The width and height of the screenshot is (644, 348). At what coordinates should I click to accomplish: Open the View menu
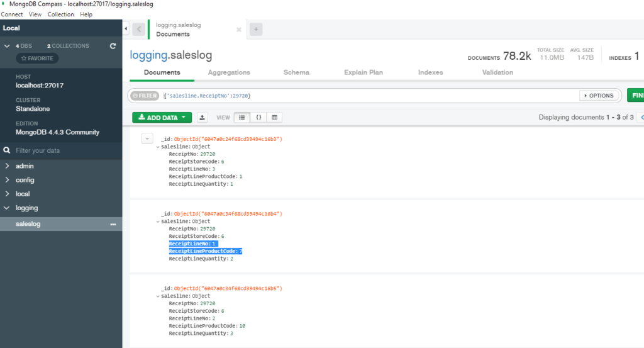pyautogui.click(x=35, y=14)
